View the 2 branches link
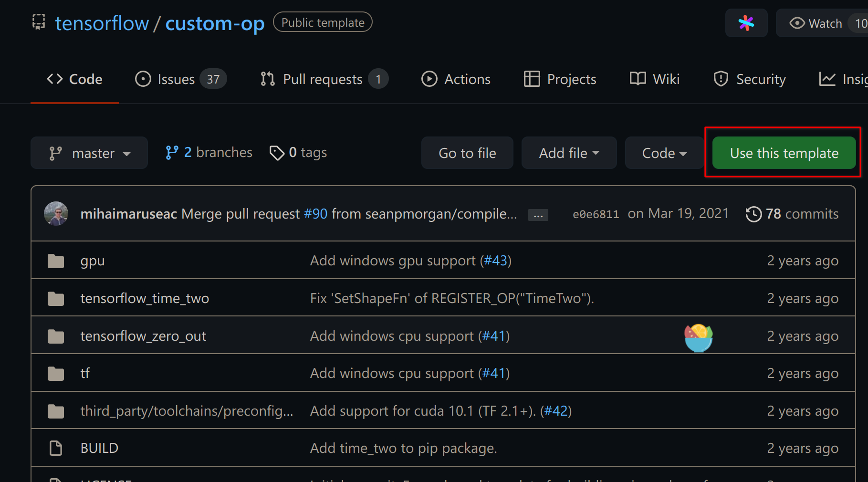The image size is (868, 482). tap(209, 153)
